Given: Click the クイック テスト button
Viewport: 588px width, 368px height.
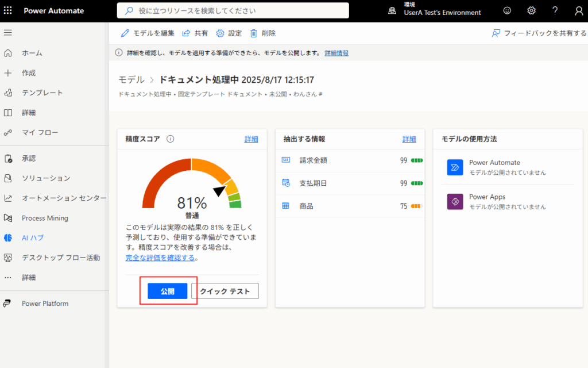Looking at the screenshot, I should pos(225,291).
